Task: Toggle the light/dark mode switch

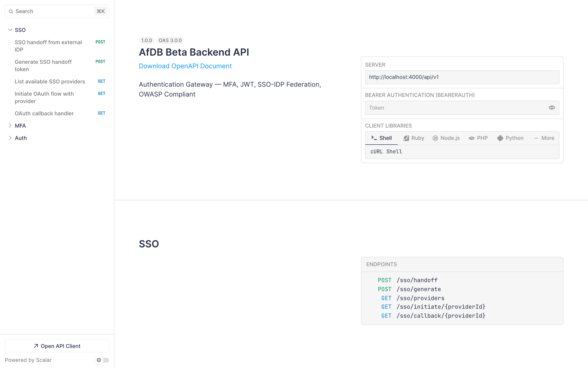Action: tap(102, 360)
